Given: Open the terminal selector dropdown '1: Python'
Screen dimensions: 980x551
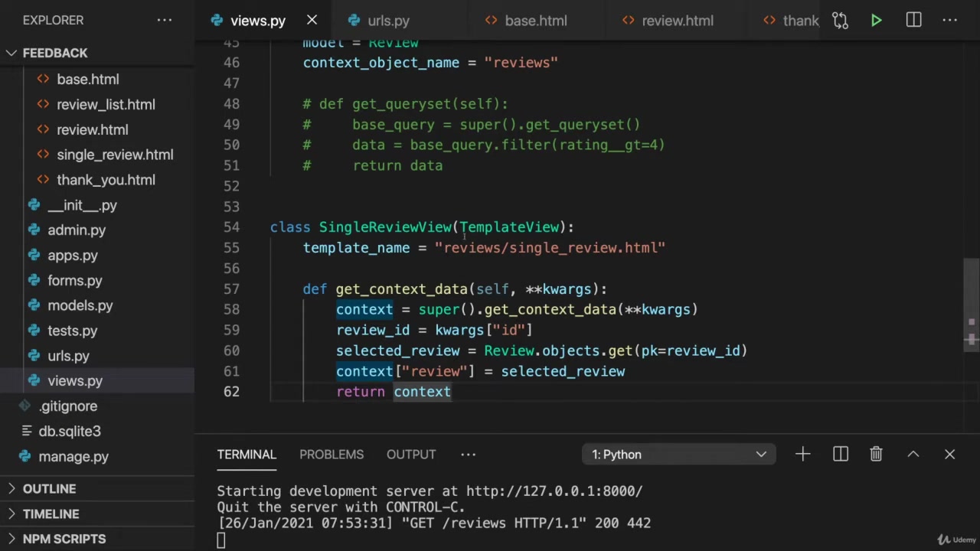Looking at the screenshot, I should pos(678,455).
